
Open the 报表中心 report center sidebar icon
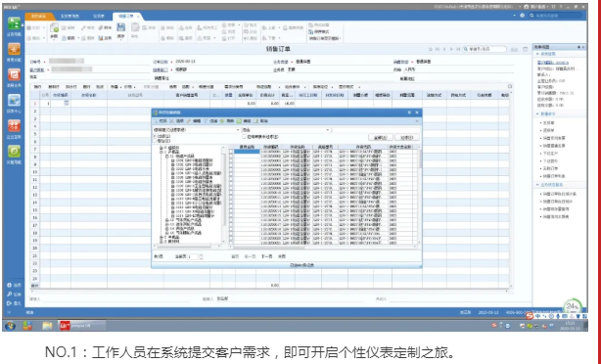[14, 101]
